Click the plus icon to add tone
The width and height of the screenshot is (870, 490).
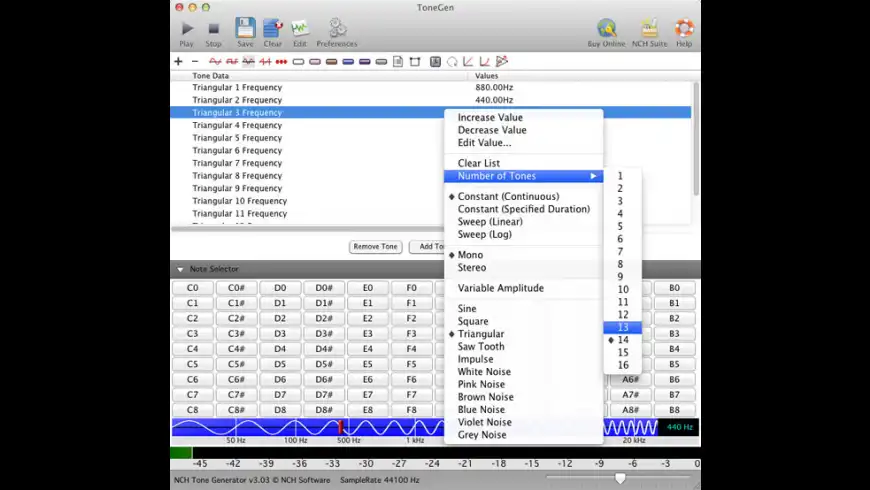(x=179, y=61)
